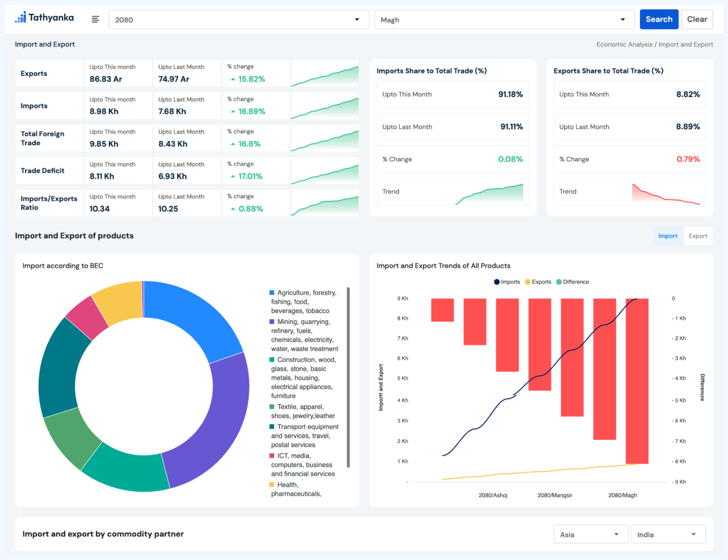Switch to the Export tab
Viewport: 728px width, 560px height.
698,236
